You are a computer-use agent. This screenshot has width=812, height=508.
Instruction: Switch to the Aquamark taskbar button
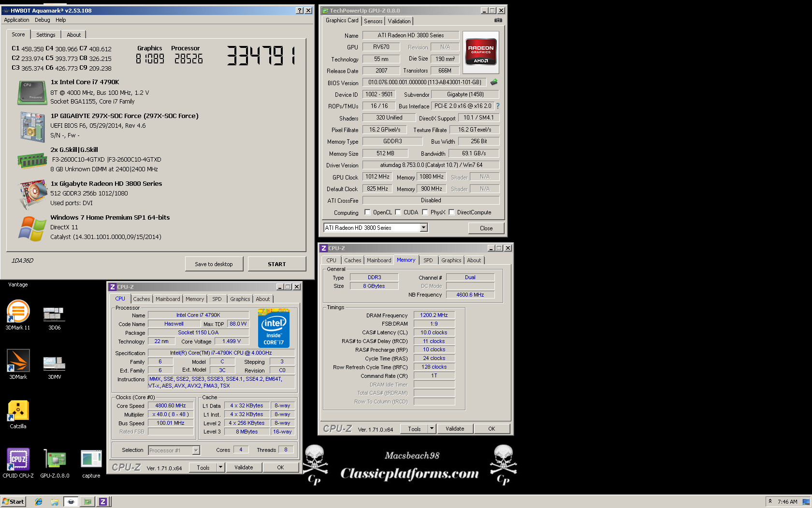click(71, 502)
